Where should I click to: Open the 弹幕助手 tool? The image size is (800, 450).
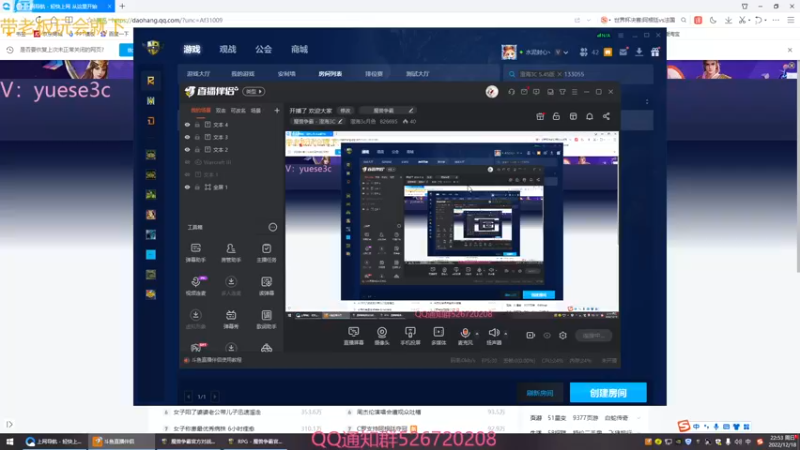tap(195, 253)
